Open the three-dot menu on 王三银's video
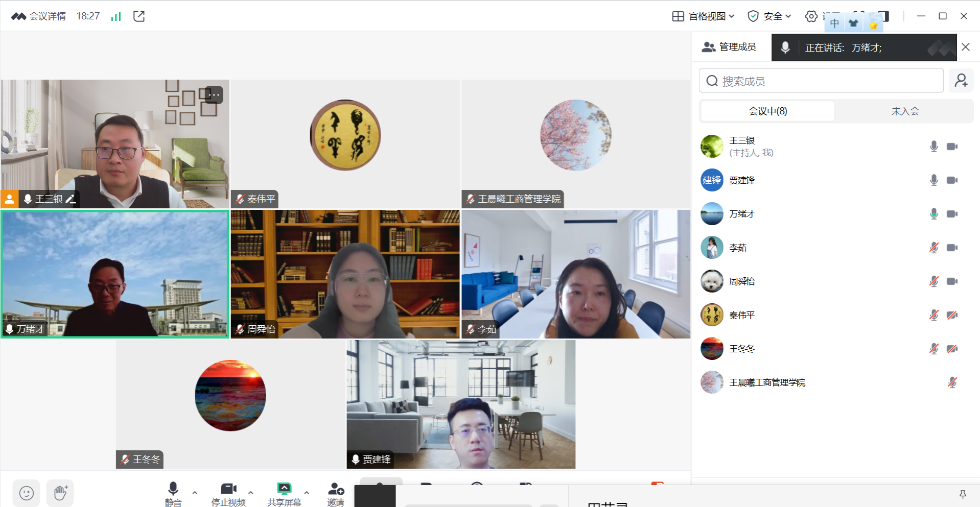The width and height of the screenshot is (980, 507). pyautogui.click(x=214, y=95)
